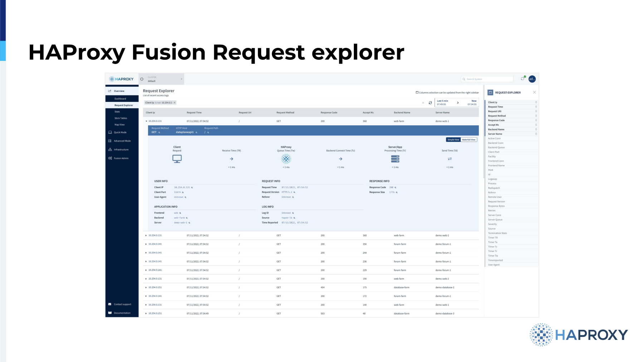Viewport: 644px width, 362px height.
Task: Open the Cluster default dropdown
Action: pos(161,79)
